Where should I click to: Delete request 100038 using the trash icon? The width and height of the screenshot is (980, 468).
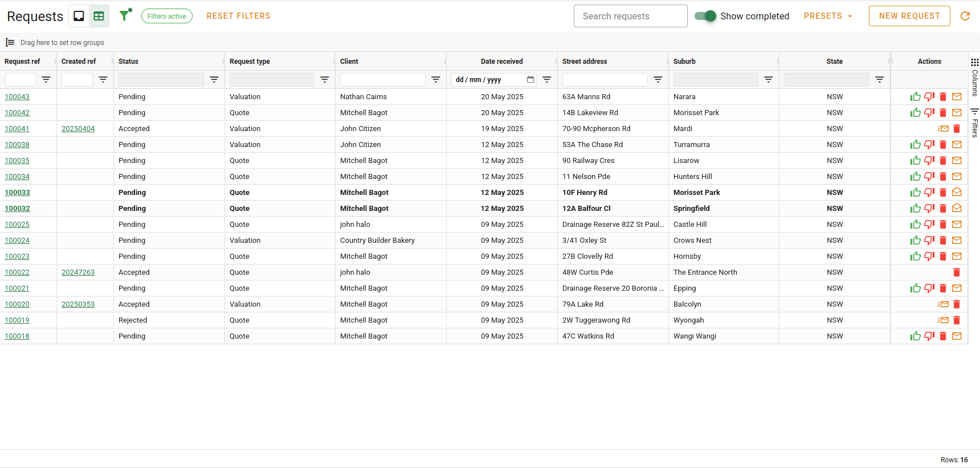click(x=943, y=145)
